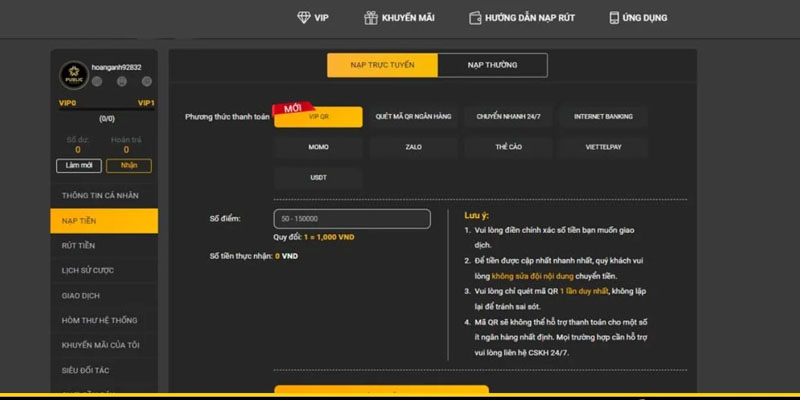Click the phone icon for Ứng Dụng
This screenshot has width=800, height=400.
(613, 17)
